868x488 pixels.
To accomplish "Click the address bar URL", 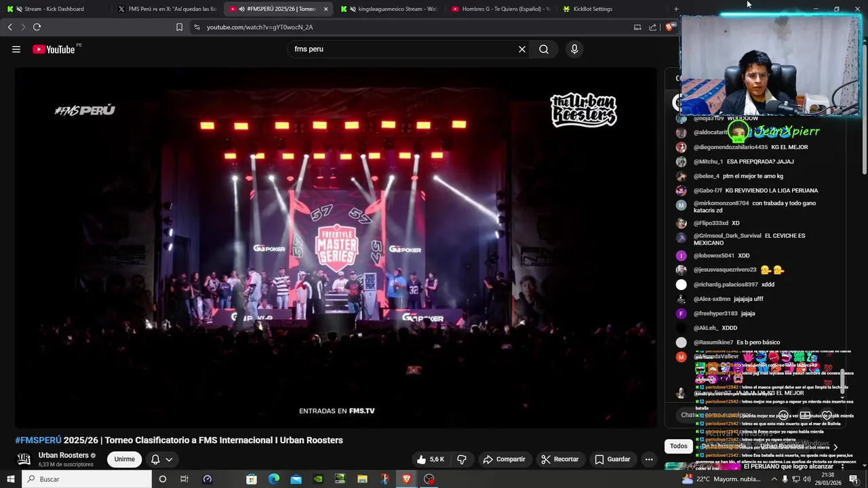I will 260,27.
